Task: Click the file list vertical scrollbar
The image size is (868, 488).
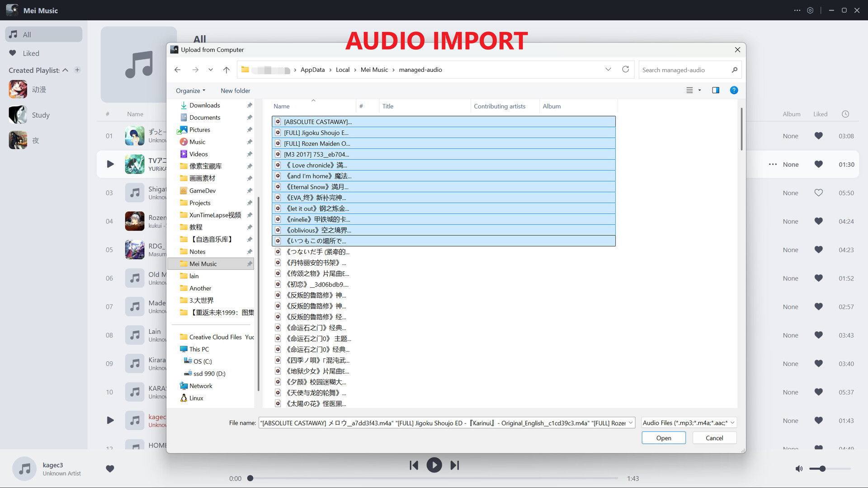Action: [741, 129]
